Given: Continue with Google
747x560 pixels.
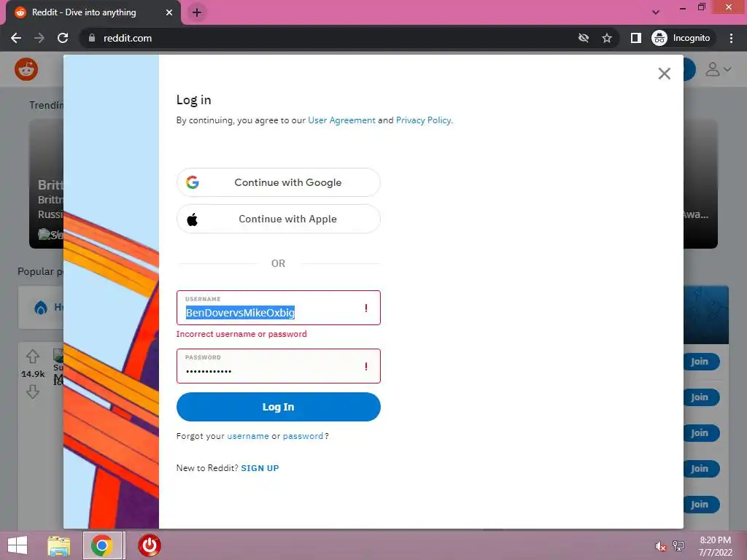Looking at the screenshot, I should (x=278, y=182).
